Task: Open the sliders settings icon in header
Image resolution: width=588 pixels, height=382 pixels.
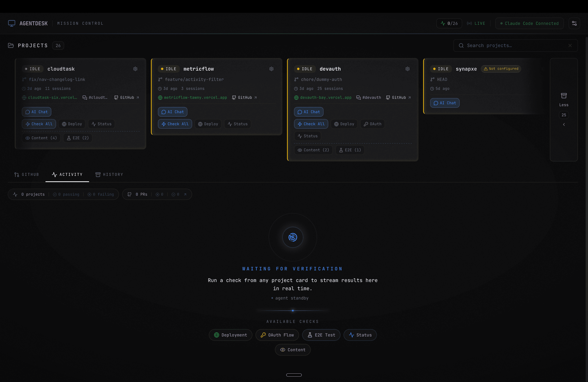Action: click(x=574, y=23)
